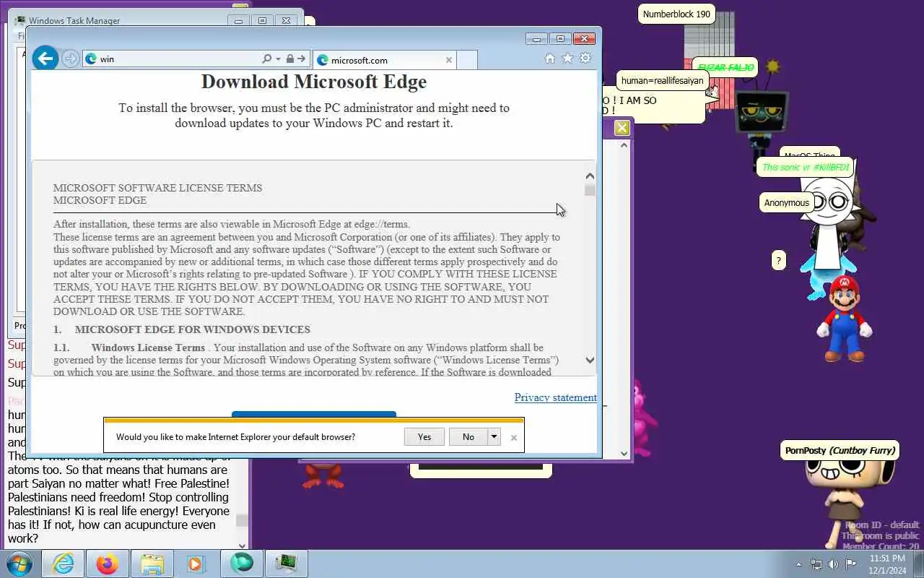Open the Favorites star icon

567,58
